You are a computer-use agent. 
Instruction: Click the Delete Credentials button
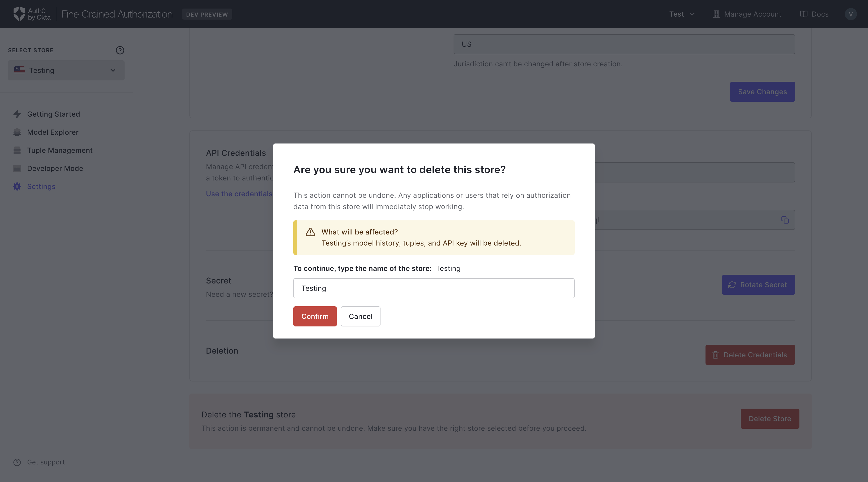coord(750,355)
